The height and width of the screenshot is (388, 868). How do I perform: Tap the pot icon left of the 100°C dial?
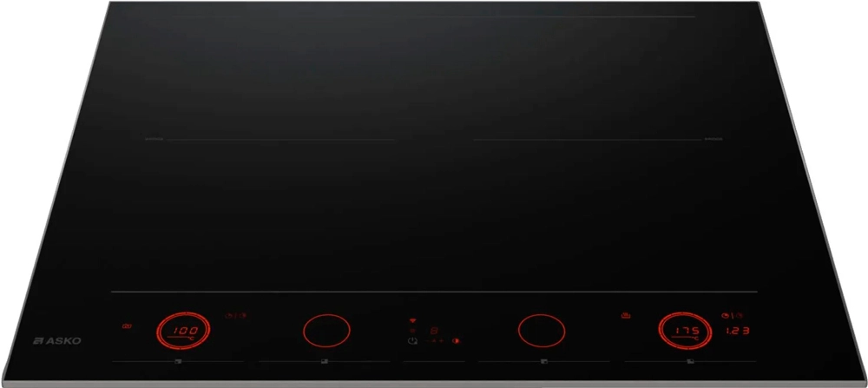point(127,326)
